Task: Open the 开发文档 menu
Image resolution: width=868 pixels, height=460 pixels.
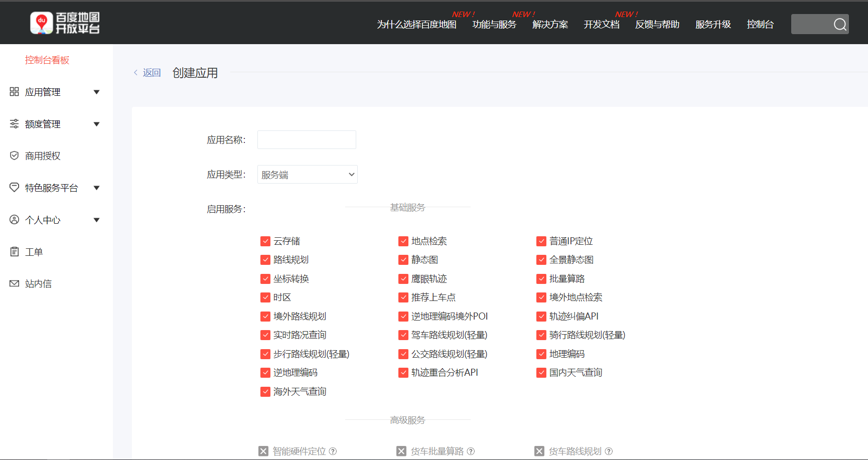Action: pyautogui.click(x=602, y=24)
